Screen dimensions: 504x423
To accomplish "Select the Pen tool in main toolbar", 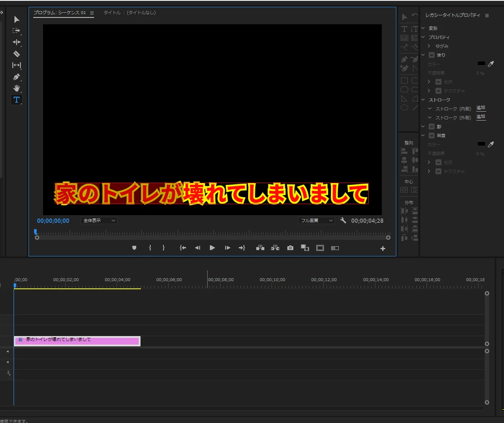I will pos(17,77).
